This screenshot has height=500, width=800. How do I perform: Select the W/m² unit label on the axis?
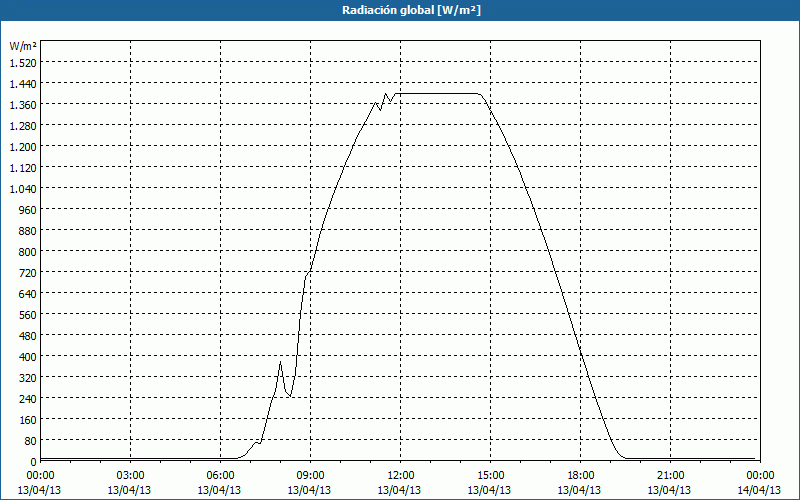click(23, 46)
